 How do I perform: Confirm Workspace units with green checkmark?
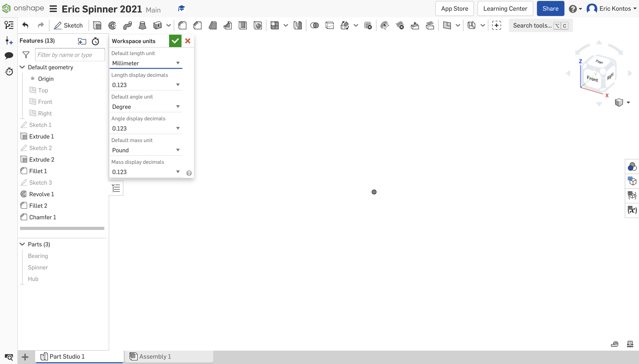click(x=175, y=41)
